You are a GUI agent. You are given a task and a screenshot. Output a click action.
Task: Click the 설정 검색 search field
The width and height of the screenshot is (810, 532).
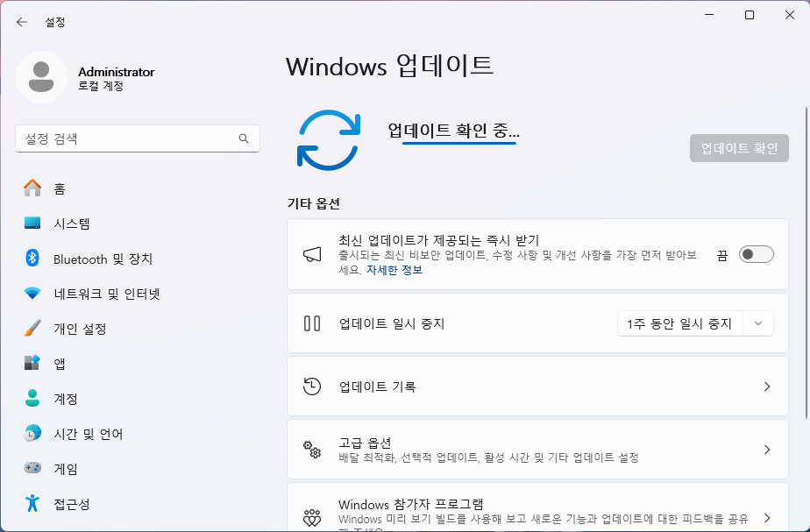click(x=138, y=138)
